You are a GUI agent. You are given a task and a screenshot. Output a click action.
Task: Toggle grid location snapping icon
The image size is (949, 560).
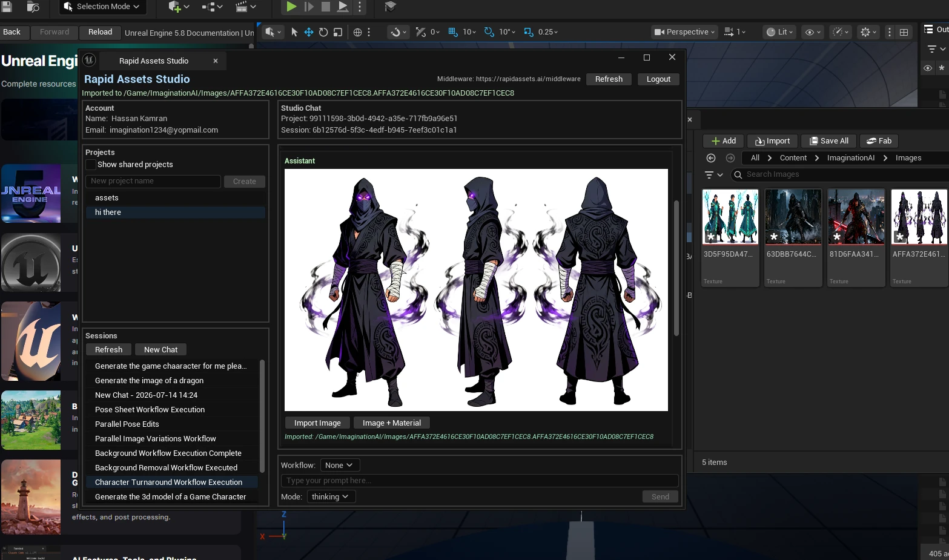(x=452, y=32)
